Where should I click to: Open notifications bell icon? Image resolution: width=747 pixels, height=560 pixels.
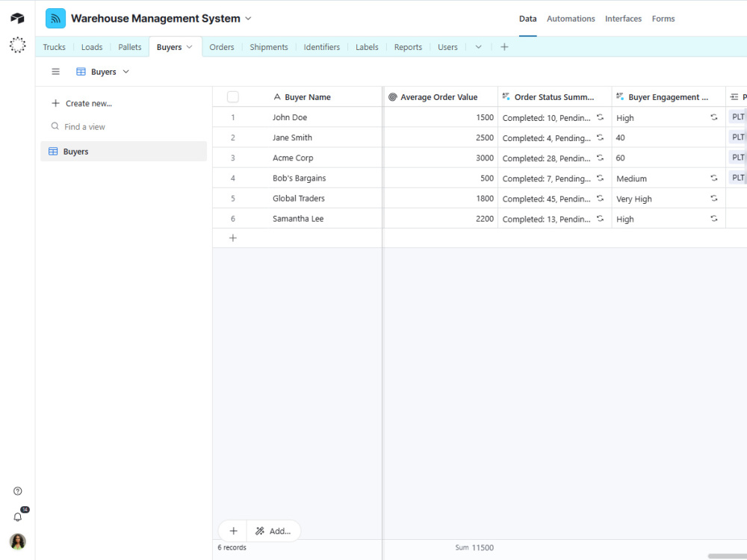click(x=18, y=517)
